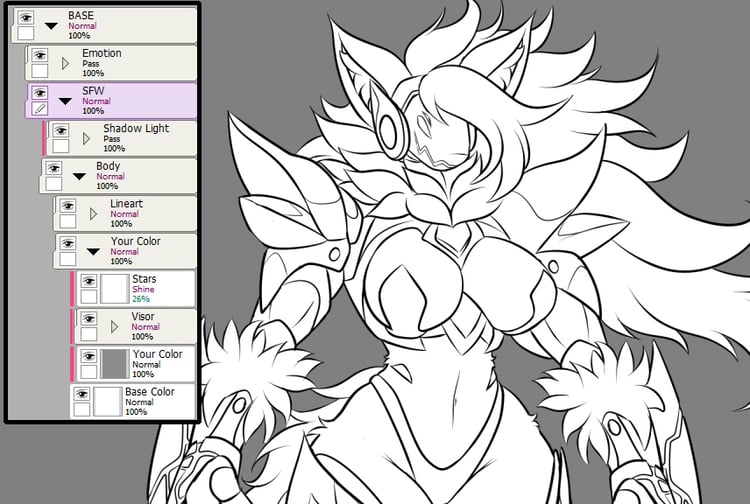
Task: Tick the box on gray Your Color layer
Action: 88,372
